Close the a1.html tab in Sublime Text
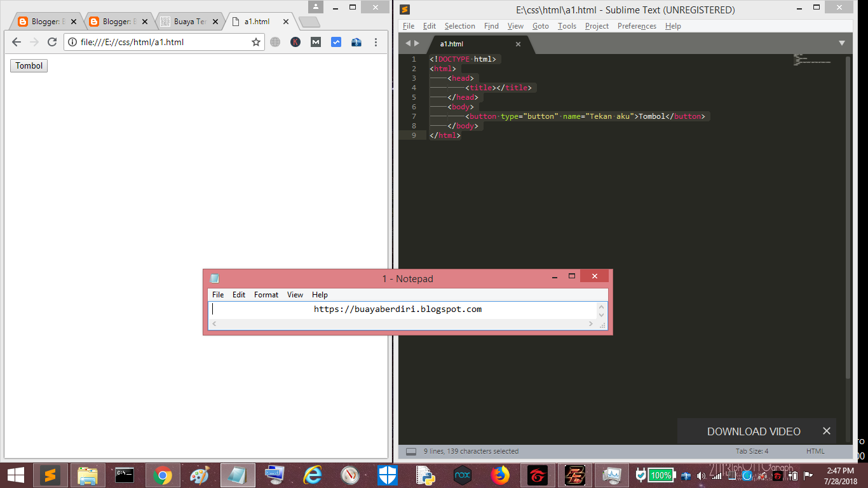 point(518,44)
